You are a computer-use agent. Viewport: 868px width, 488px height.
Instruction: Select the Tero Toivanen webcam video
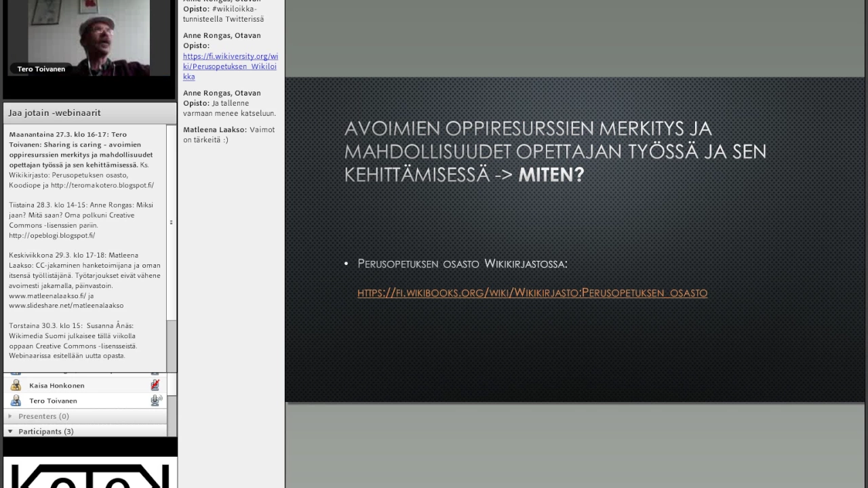pyautogui.click(x=89, y=38)
